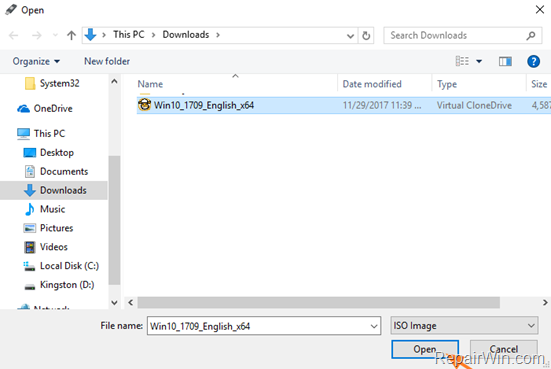Image resolution: width=551 pixels, height=369 pixels.
Task: Click the Local Disk (C:) drive icon
Action: pyautogui.click(x=29, y=266)
